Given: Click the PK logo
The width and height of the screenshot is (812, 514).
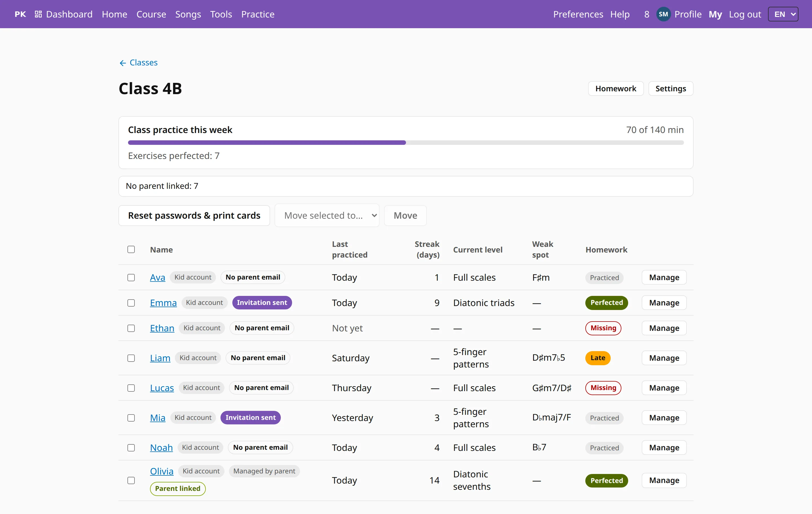Looking at the screenshot, I should (20, 14).
